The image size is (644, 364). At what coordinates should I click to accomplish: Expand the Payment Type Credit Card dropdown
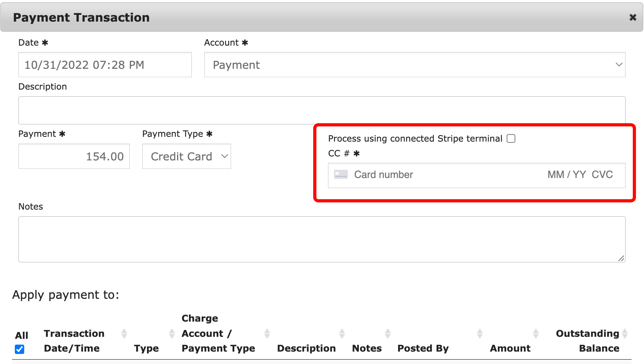(186, 156)
